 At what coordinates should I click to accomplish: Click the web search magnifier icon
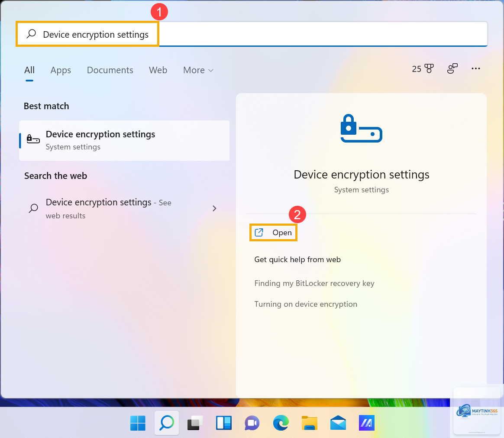point(33,208)
